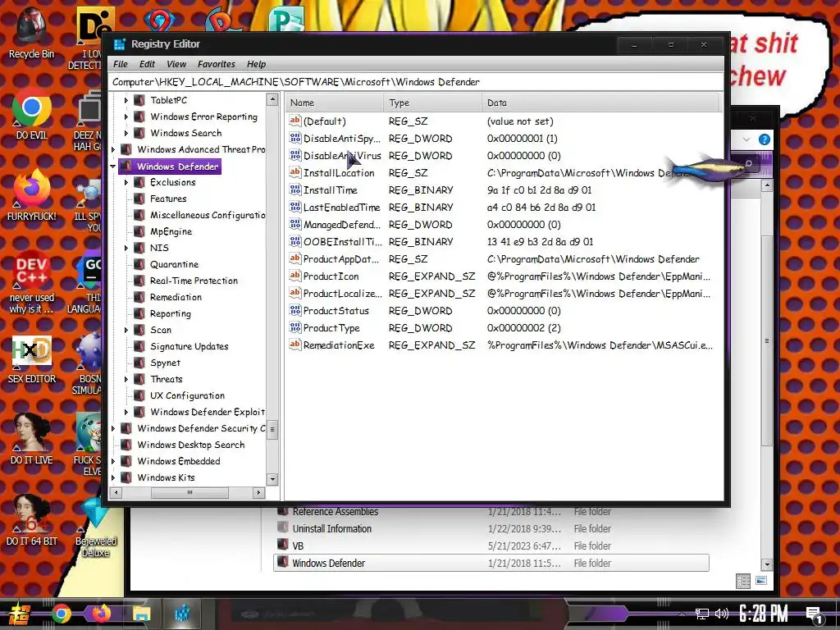Collapse the Windows Defender key
Screen dimensions: 840x630
click(113, 166)
